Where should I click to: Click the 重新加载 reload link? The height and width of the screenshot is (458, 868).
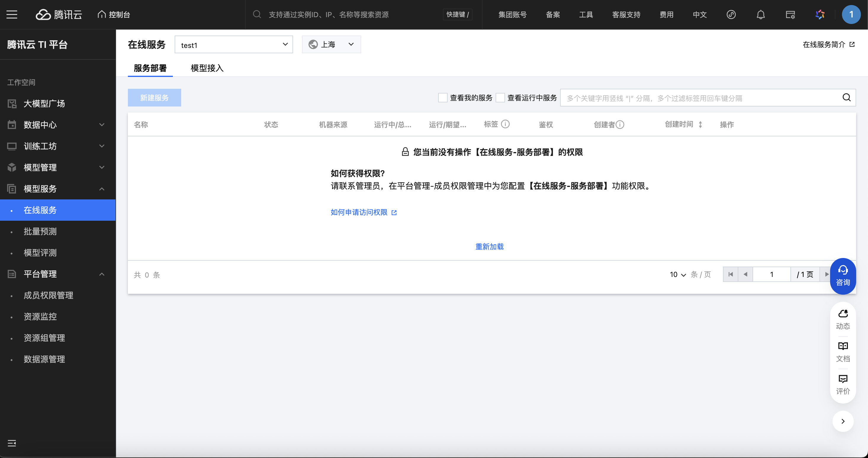coord(489,246)
